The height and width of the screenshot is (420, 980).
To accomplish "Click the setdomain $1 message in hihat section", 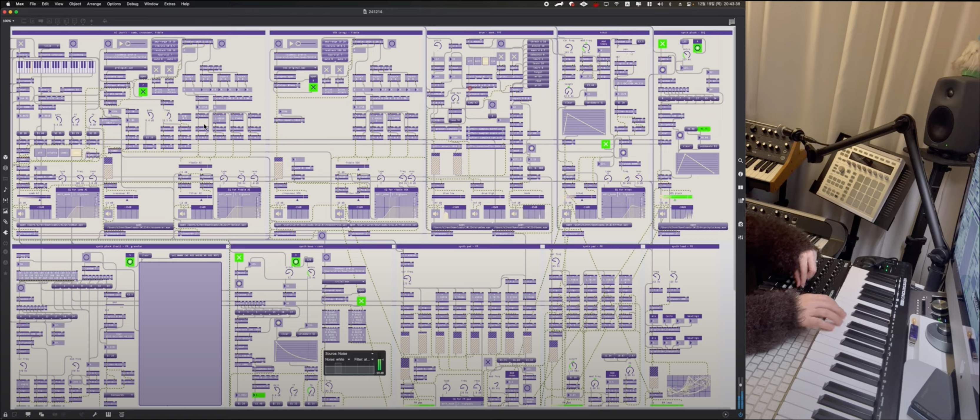I will click(594, 103).
